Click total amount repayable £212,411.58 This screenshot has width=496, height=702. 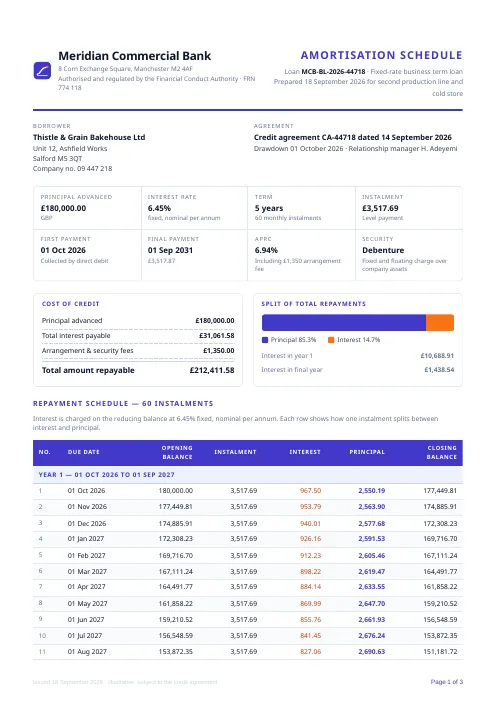coord(212,370)
